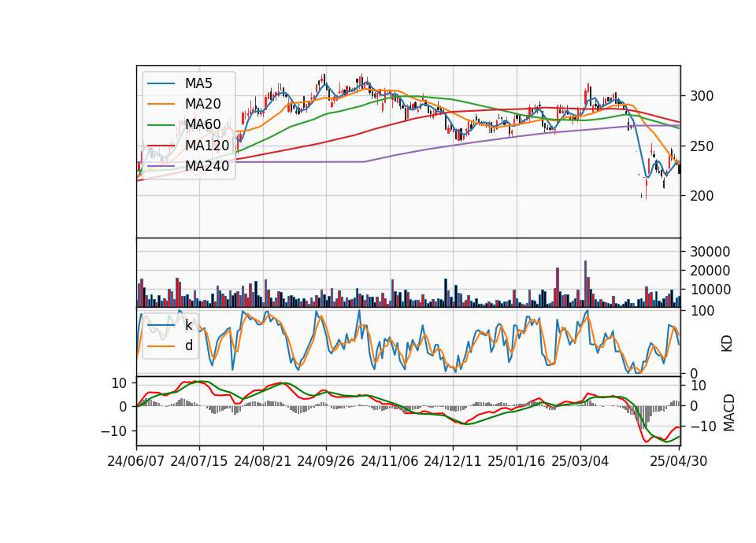Click the 24/12/11 date label
The width and height of the screenshot is (756, 543).
pyautogui.click(x=453, y=461)
